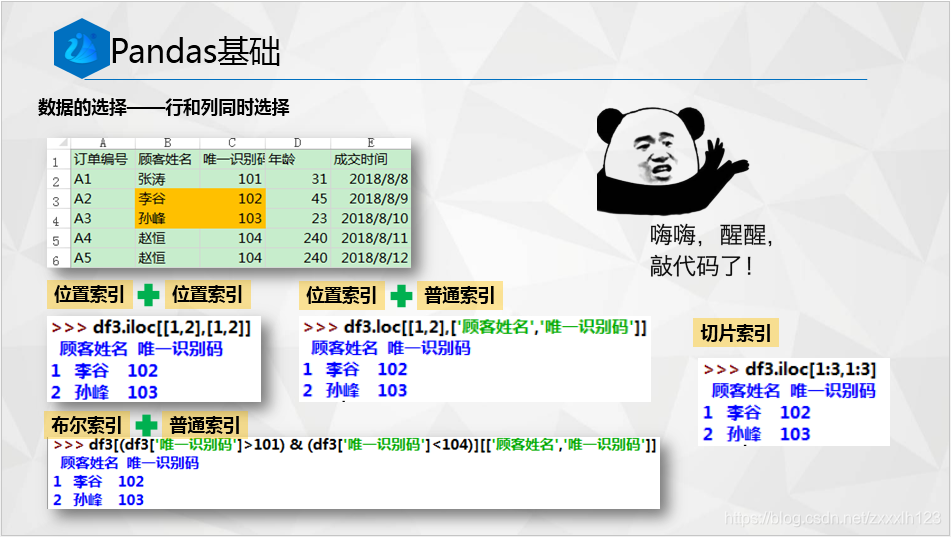Image resolution: width=951 pixels, height=537 pixels.
Task: Click spreadsheet header cell 顾客姓名
Action: 167,160
